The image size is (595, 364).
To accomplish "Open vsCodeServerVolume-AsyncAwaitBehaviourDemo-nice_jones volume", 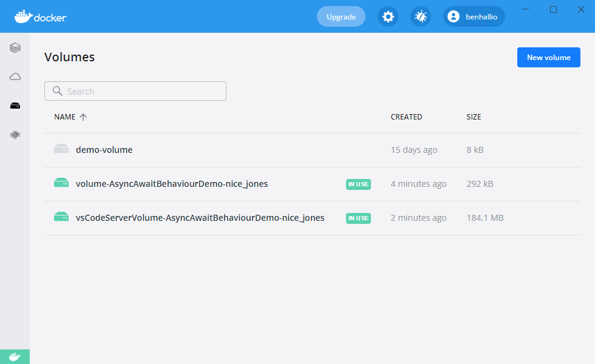I will tap(200, 218).
